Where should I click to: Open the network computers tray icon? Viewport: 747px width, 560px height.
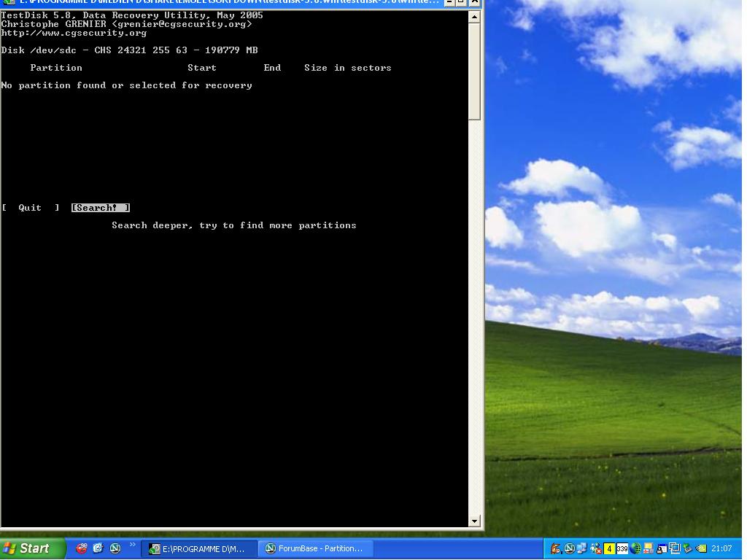coord(582,548)
